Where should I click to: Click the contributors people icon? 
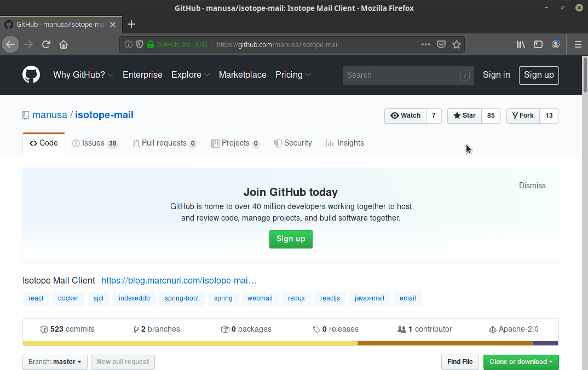[402, 329]
